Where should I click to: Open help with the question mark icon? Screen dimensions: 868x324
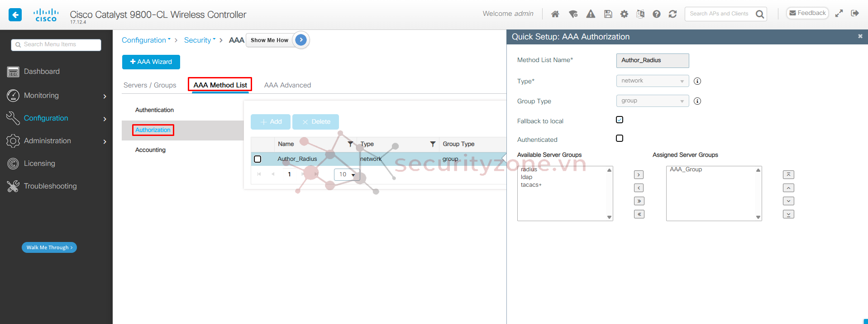656,14
